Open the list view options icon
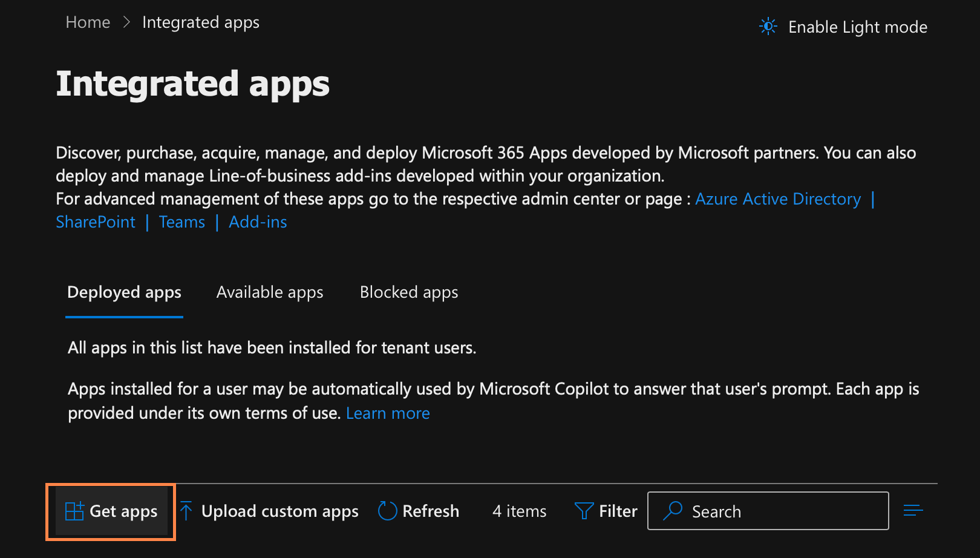980x558 pixels. click(913, 511)
